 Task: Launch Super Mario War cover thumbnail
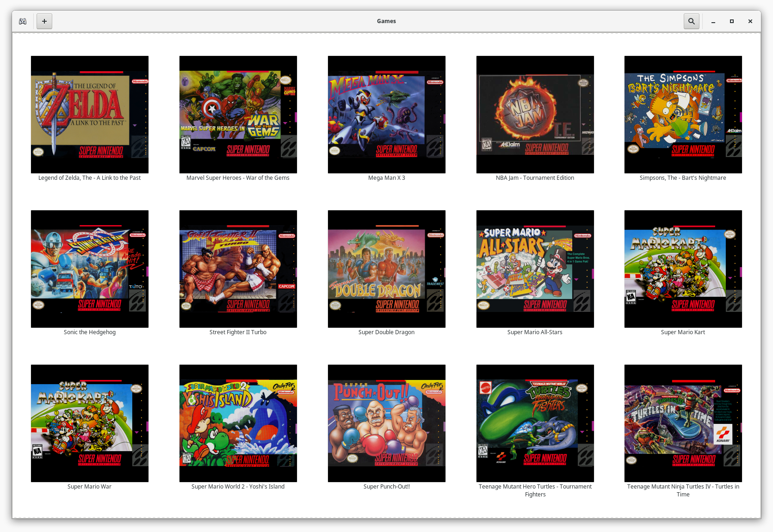tap(90, 423)
